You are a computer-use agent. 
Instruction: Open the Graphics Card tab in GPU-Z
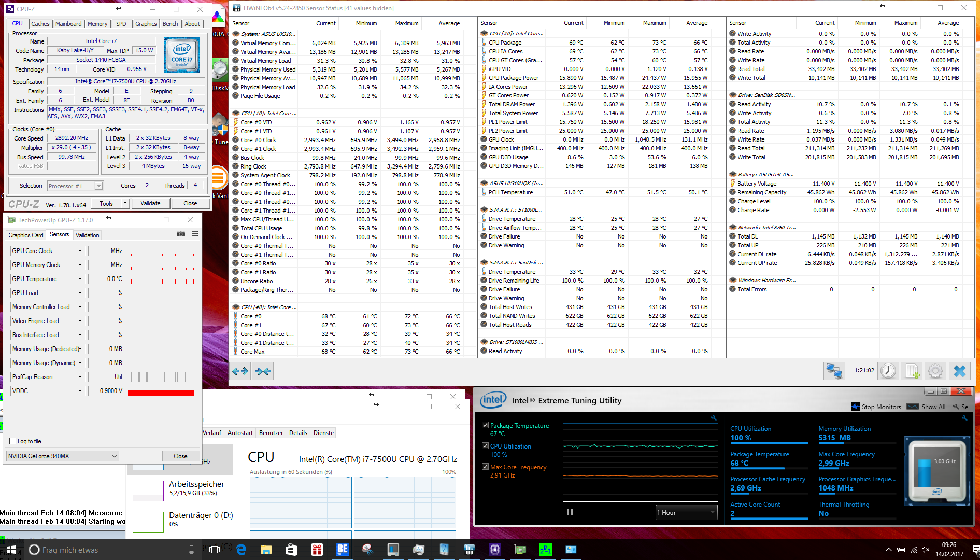coord(26,235)
